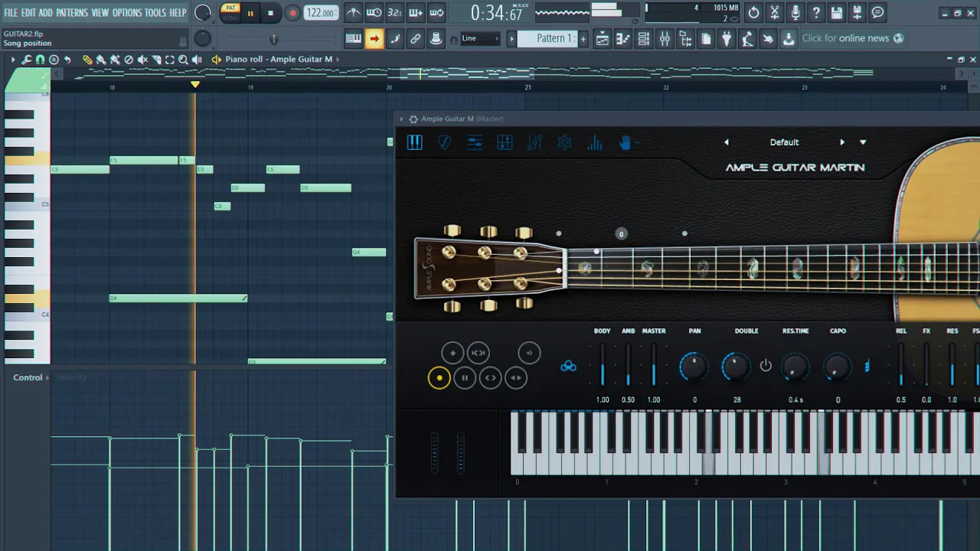The image size is (980, 551).
Task: Open the Line snap dropdown
Action: [x=480, y=38]
